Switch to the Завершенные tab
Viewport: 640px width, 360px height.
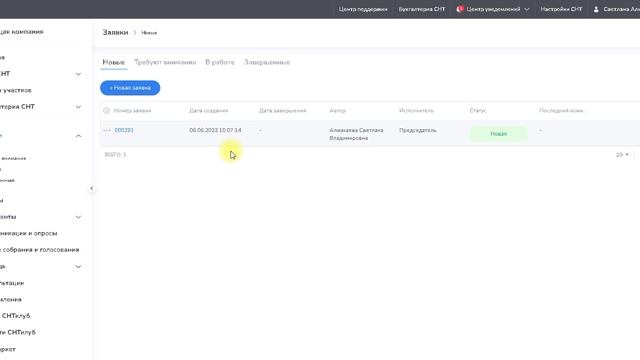tap(267, 62)
